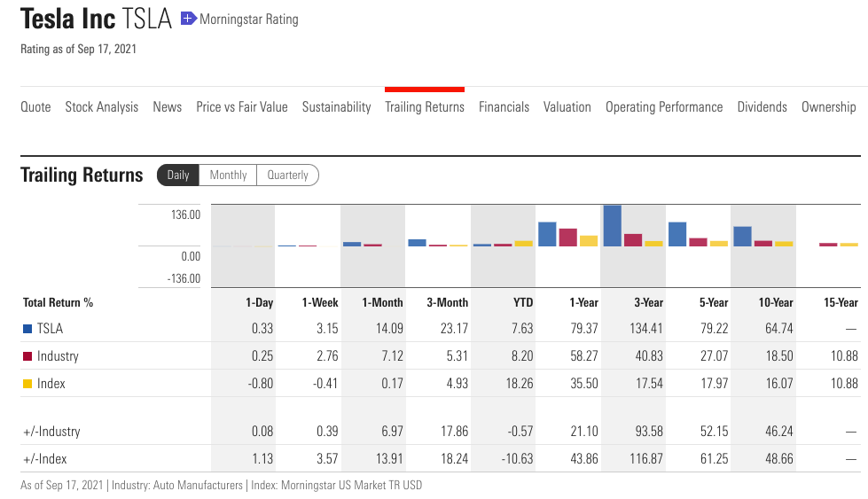This screenshot has width=868, height=499.
Task: Open the Sustainability tab
Action: [337, 106]
